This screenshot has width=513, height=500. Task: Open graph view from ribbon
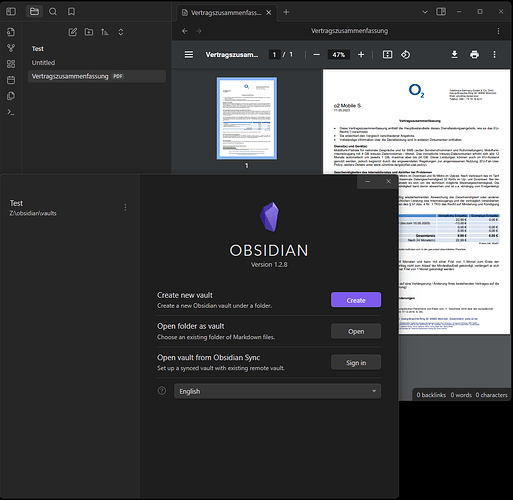[11, 48]
